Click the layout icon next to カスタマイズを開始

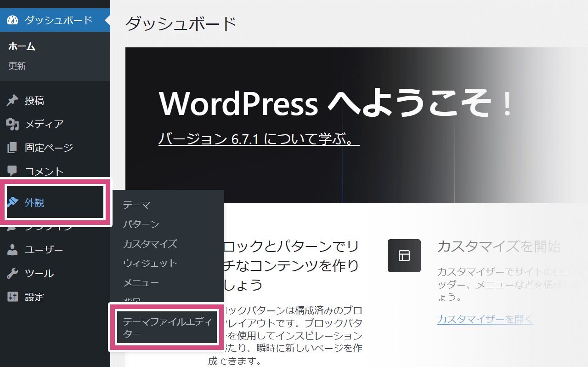pyautogui.click(x=404, y=256)
